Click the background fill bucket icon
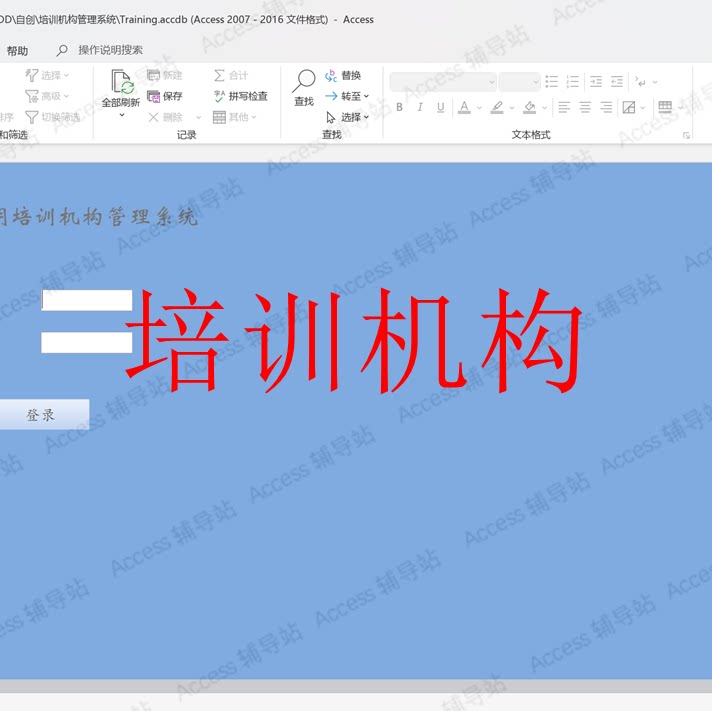712x711 pixels. pyautogui.click(x=529, y=108)
